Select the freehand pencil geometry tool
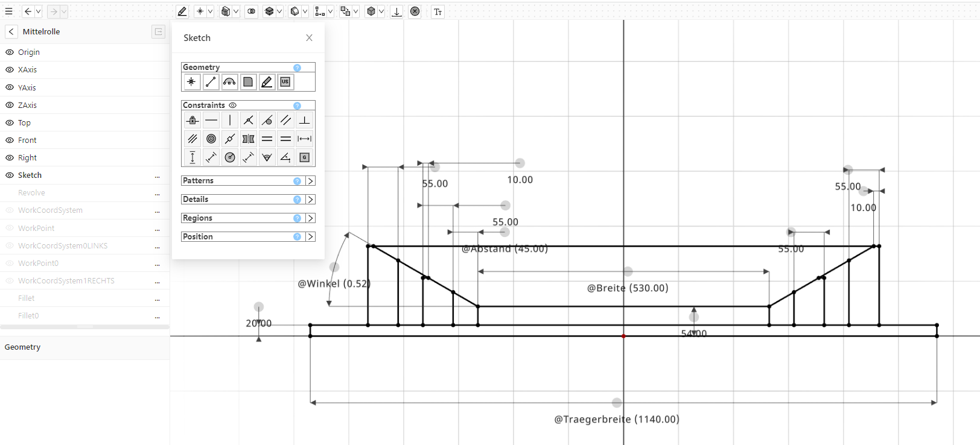This screenshot has width=980, height=445. pos(267,82)
